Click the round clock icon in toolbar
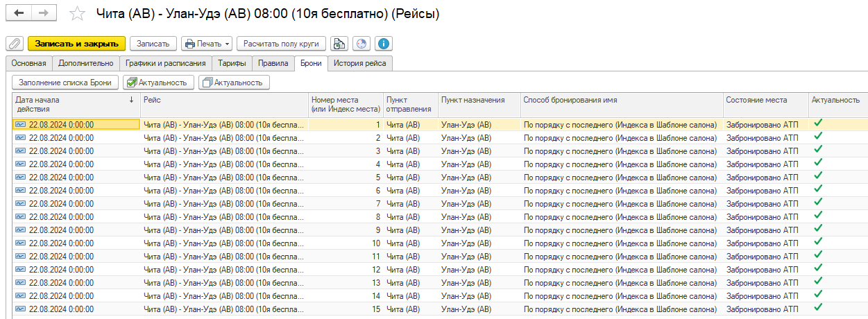868x319 pixels. pyautogui.click(x=361, y=44)
